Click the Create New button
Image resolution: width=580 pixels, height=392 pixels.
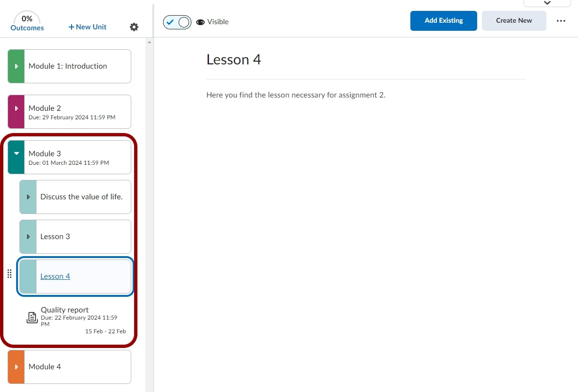[x=514, y=21]
